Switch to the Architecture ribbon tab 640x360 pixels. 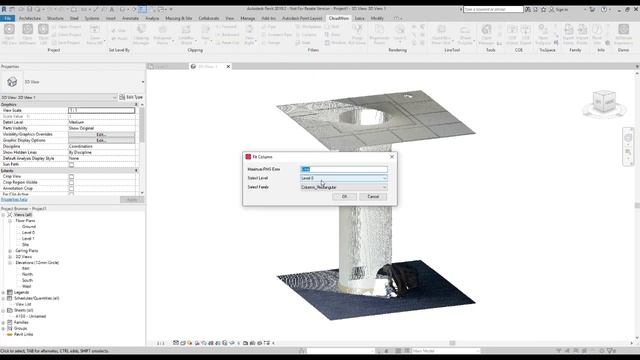point(30,18)
